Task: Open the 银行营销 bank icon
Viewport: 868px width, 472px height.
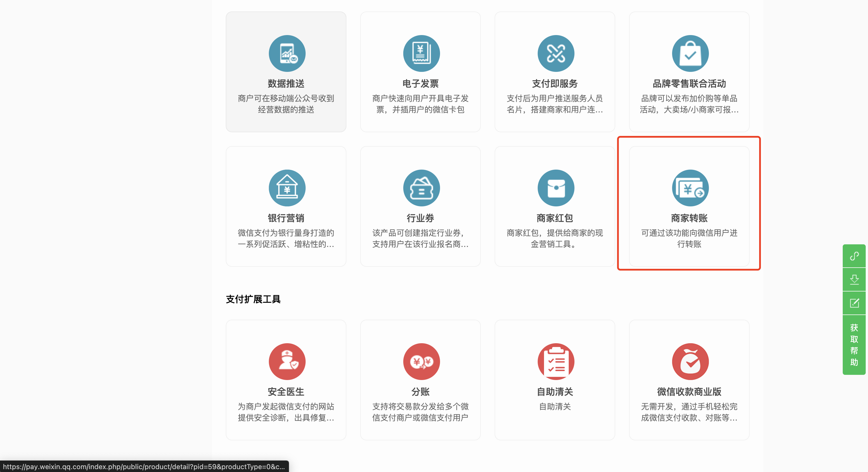Action: pyautogui.click(x=287, y=188)
